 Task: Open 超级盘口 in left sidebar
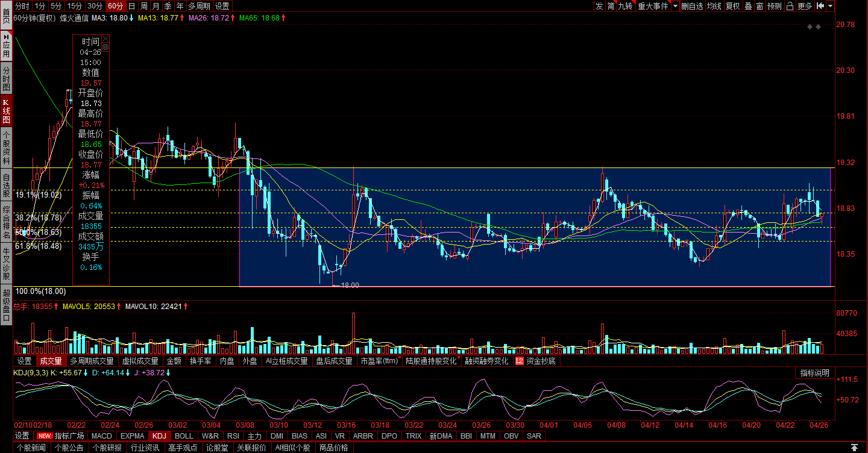[6, 305]
